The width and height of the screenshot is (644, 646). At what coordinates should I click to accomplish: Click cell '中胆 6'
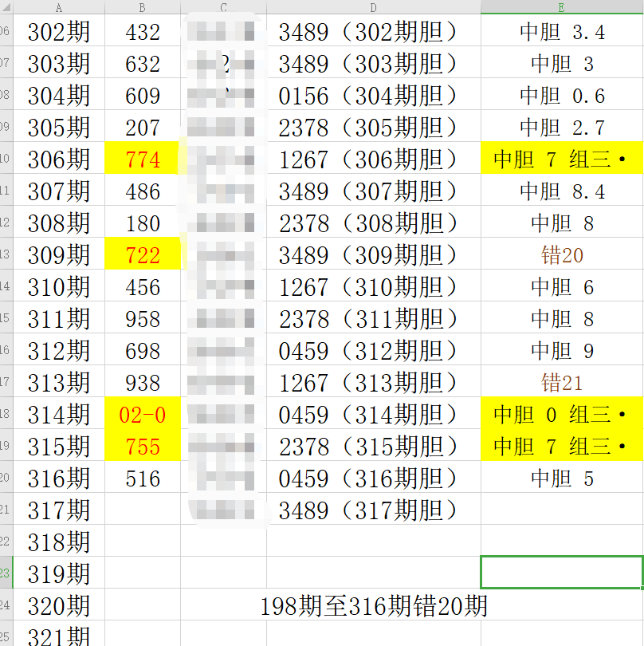click(562, 287)
